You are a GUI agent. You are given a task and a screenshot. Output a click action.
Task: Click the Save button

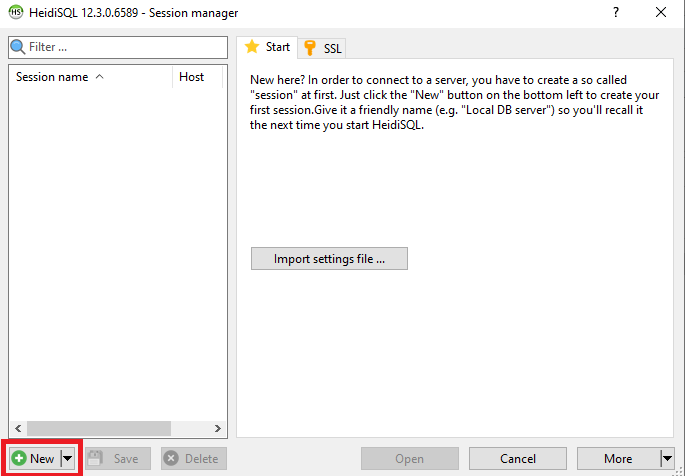point(118,459)
